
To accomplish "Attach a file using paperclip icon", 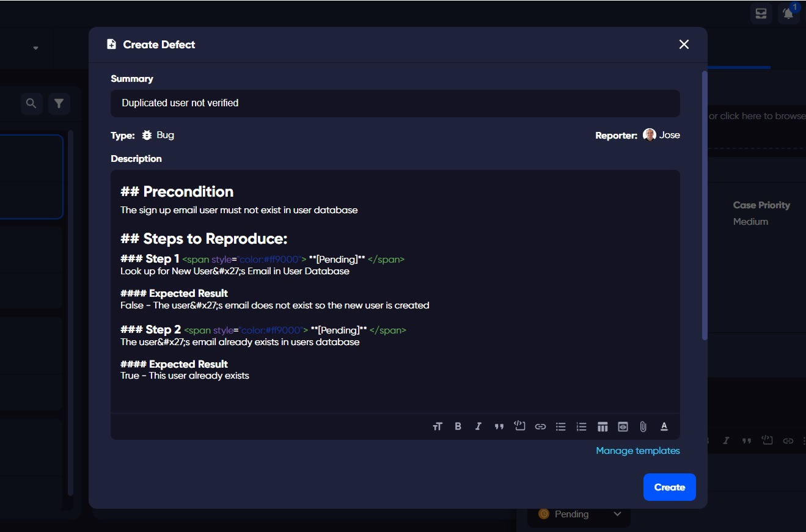I will pos(643,427).
